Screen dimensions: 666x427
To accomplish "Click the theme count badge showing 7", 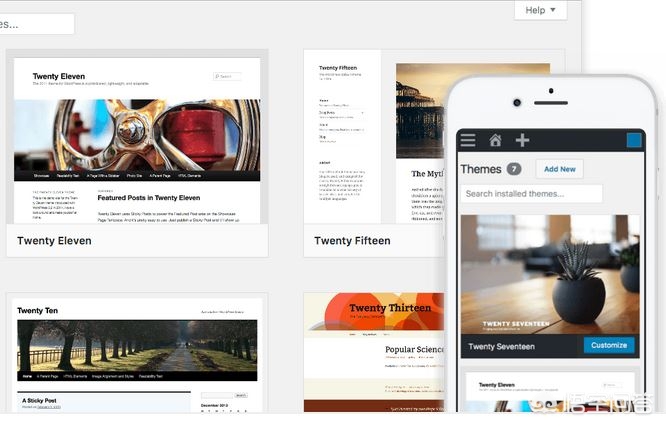I will tap(514, 169).
